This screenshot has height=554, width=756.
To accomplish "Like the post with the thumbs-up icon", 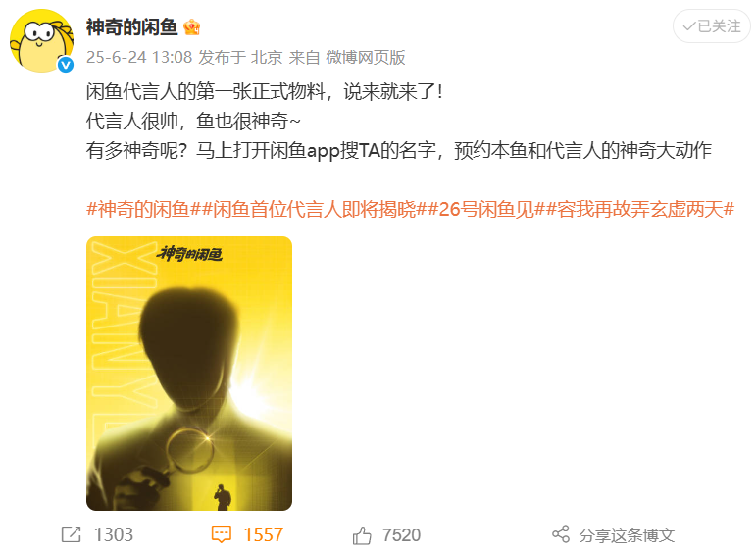I will tap(362, 535).
